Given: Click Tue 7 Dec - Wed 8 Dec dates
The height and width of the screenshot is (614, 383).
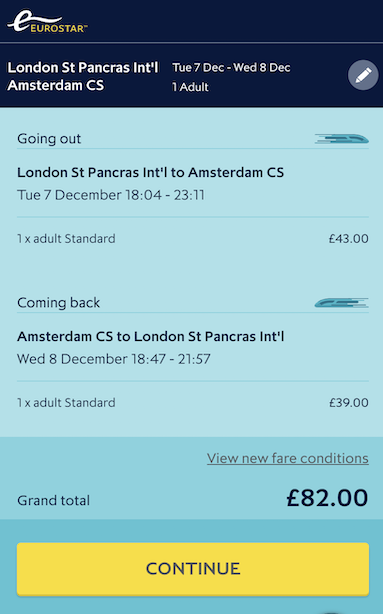Looking at the screenshot, I should tap(231, 67).
